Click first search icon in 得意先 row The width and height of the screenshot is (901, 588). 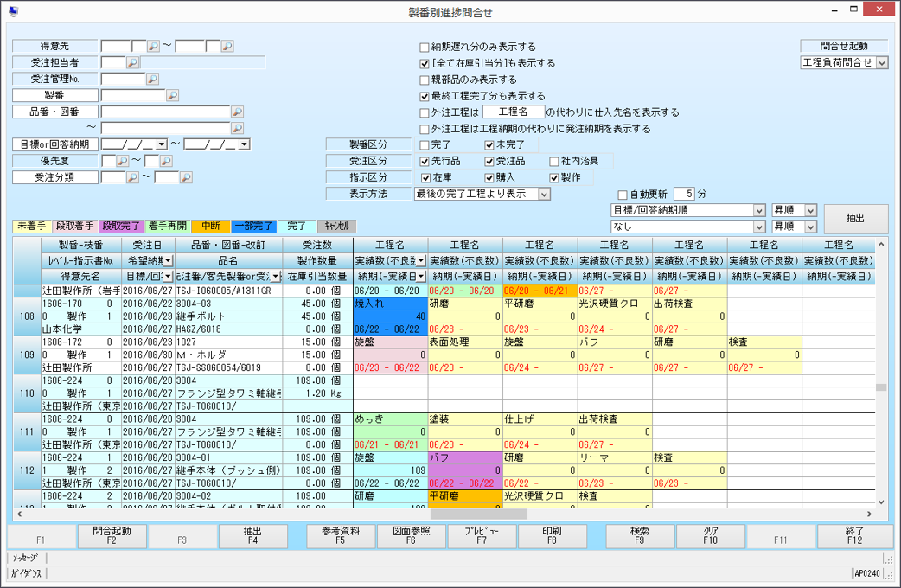point(153,46)
